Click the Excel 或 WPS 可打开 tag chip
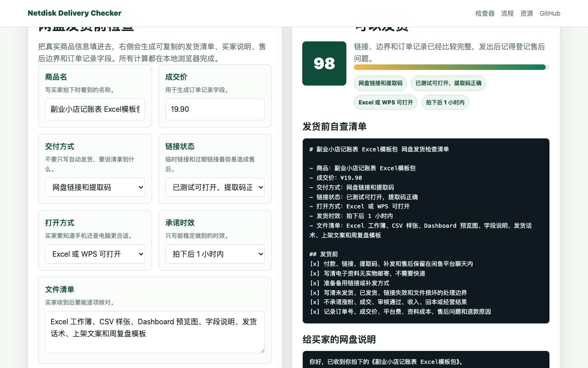The image size is (588, 368). coord(385,102)
